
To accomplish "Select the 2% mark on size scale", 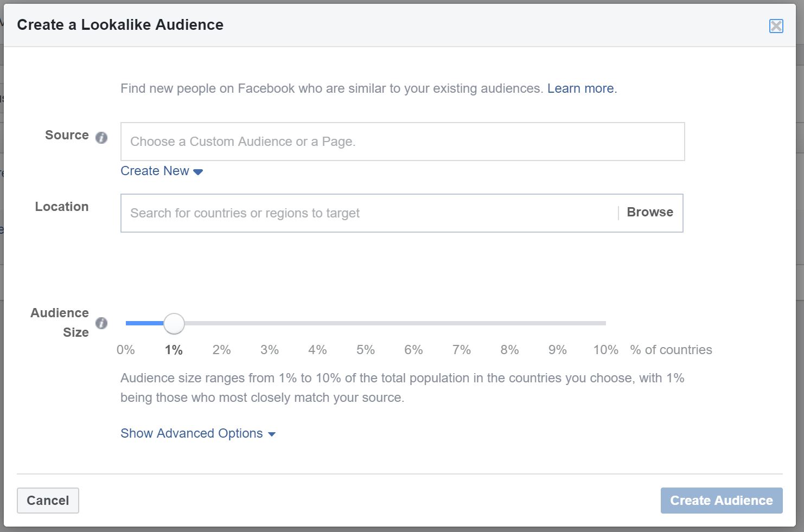I will (221, 350).
